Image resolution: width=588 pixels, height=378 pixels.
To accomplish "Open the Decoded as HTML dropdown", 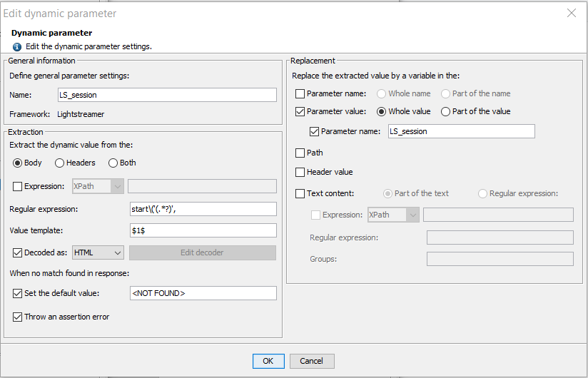I will coord(98,252).
